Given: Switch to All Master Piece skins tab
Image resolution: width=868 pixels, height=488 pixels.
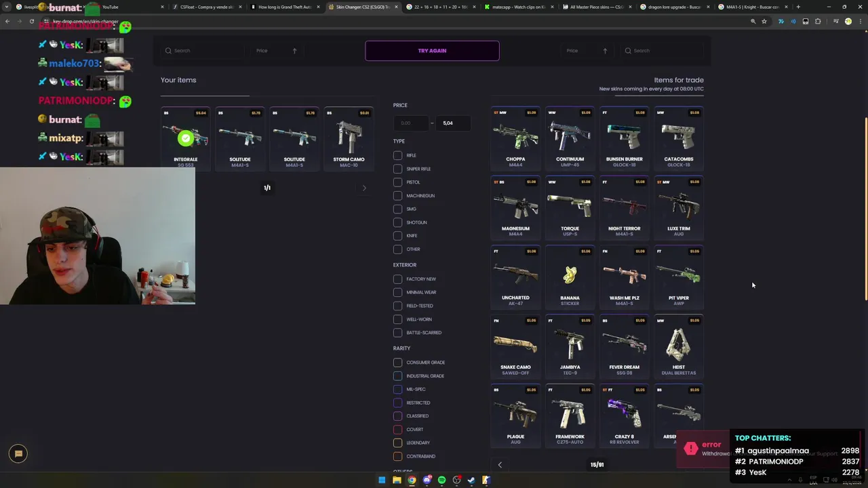Looking at the screenshot, I should point(597,7).
